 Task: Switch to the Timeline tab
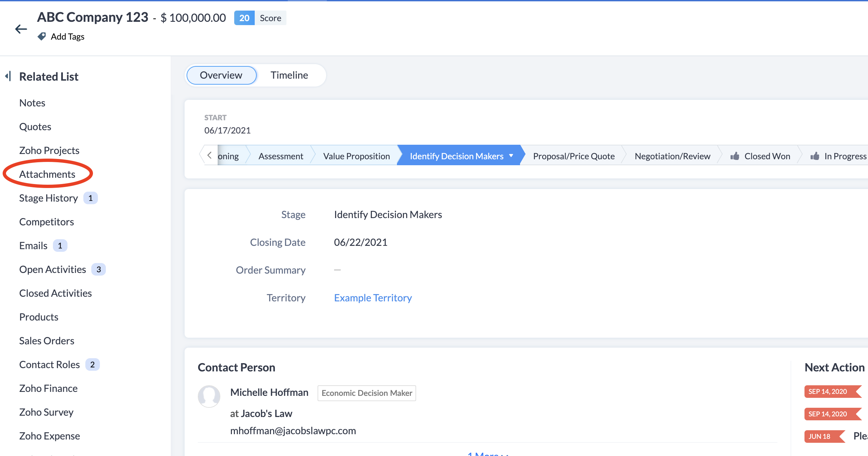[289, 75]
